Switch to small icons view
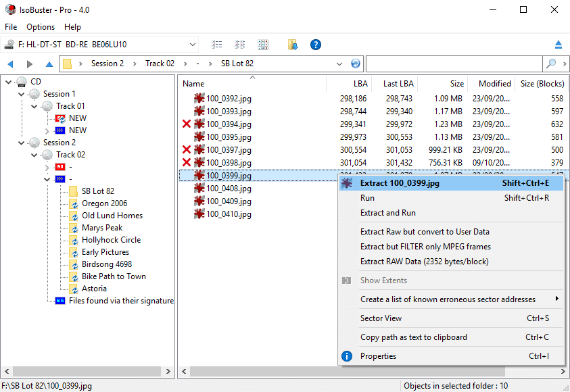The height and width of the screenshot is (392, 570). pyautogui.click(x=239, y=45)
